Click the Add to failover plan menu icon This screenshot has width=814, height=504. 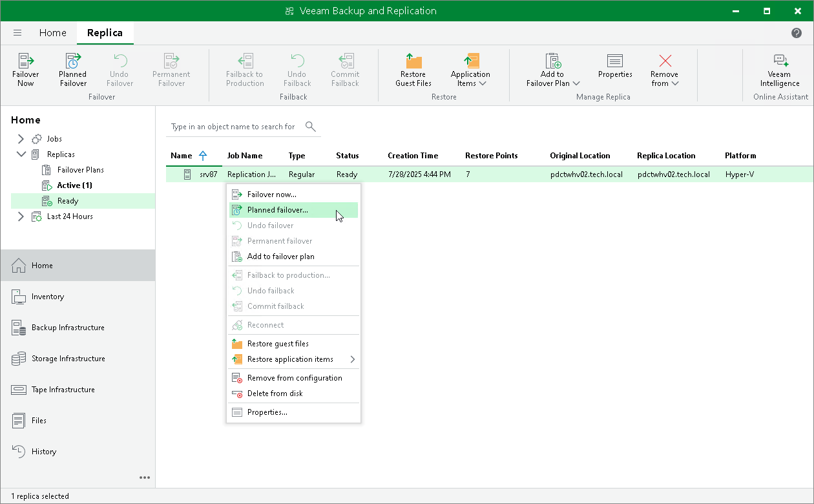pos(237,257)
